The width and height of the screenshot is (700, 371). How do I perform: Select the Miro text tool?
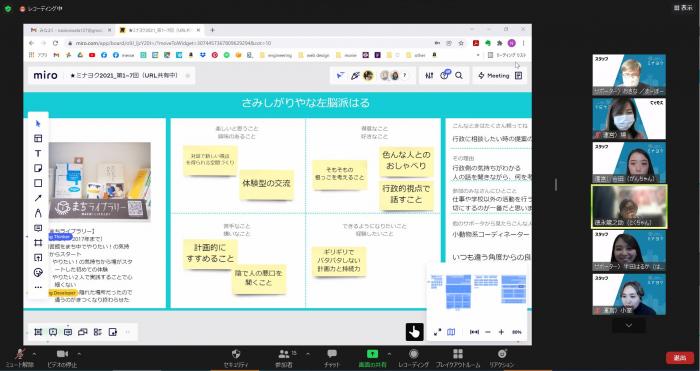point(38,153)
